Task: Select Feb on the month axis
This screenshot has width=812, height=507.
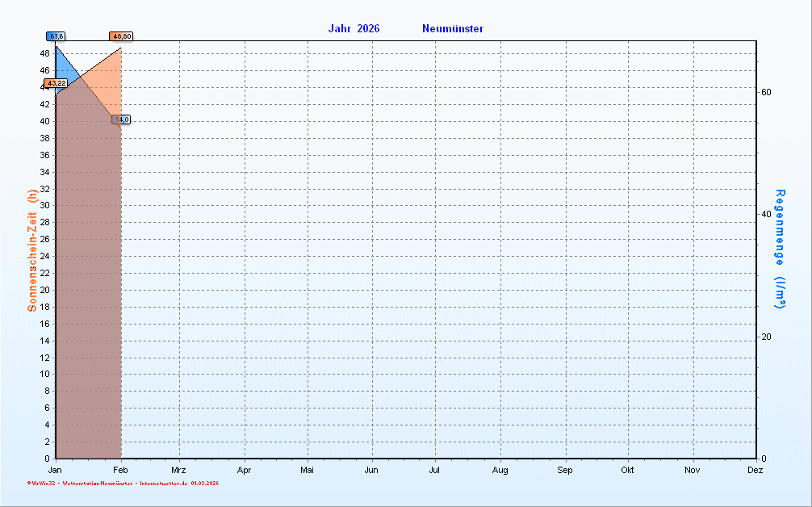Action: tap(121, 470)
